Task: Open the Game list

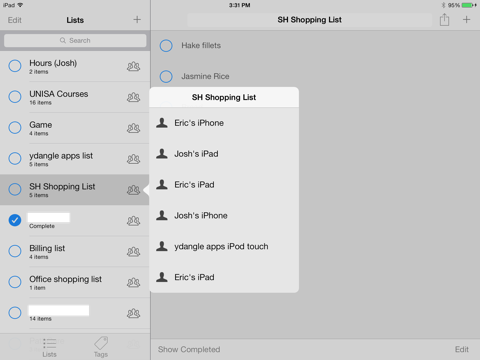Action: click(x=75, y=128)
